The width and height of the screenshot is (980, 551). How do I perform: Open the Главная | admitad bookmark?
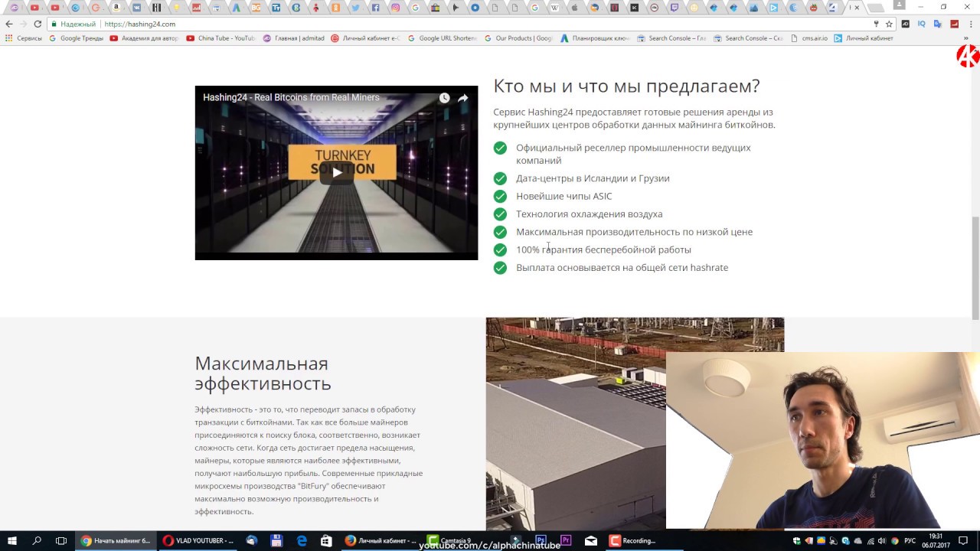293,38
